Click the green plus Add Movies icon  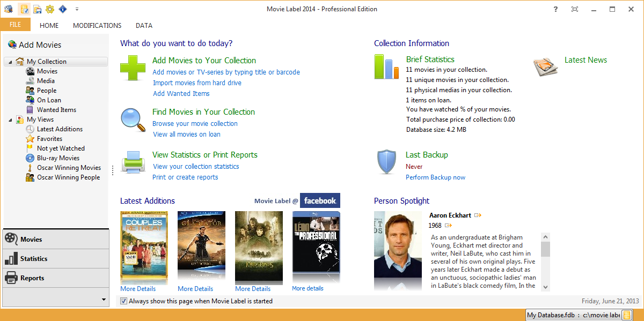click(133, 68)
